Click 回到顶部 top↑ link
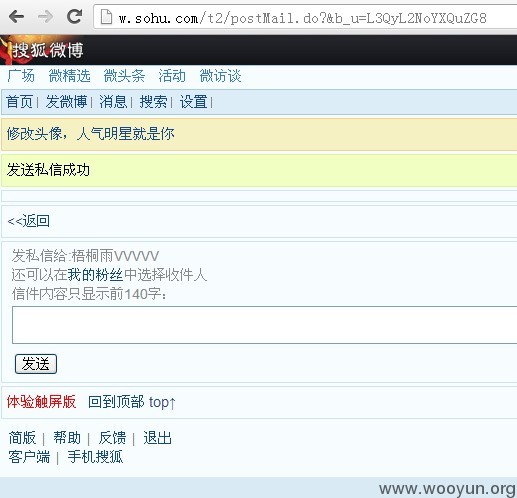 132,402
